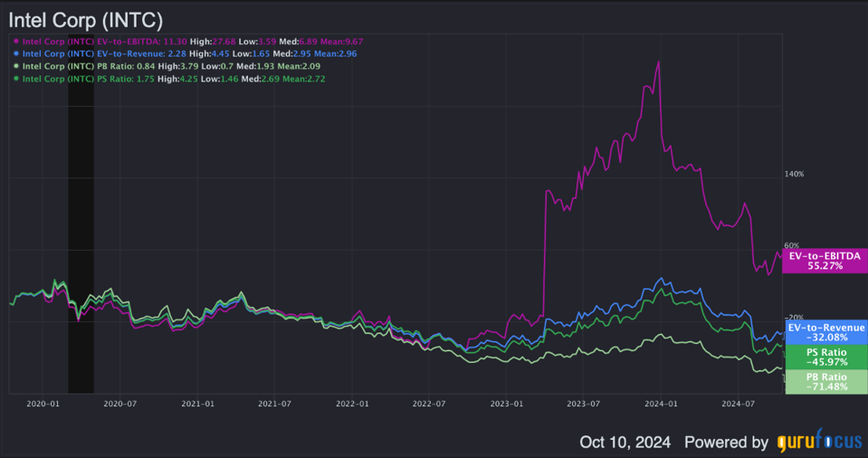Click the 2024-07 x-axis date label

point(739,404)
